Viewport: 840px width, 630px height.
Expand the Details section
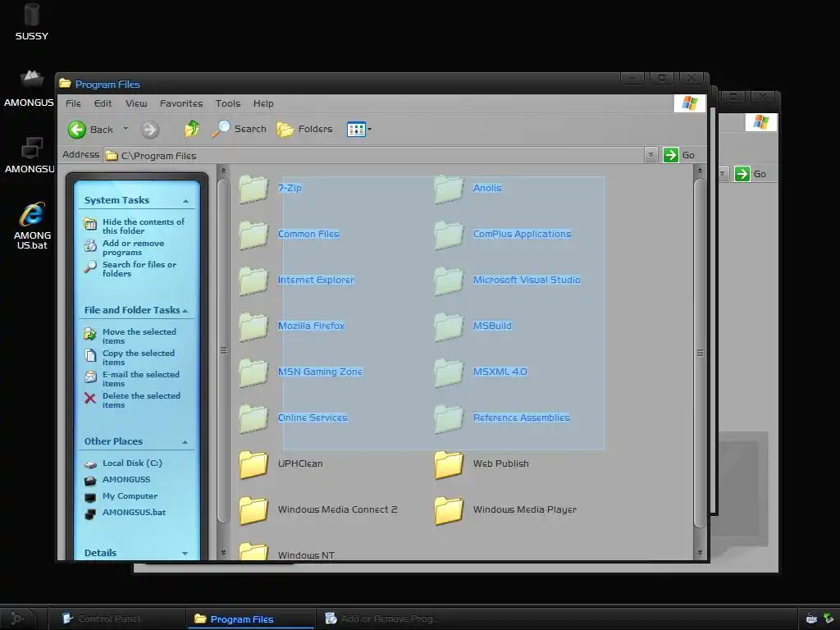(x=185, y=554)
